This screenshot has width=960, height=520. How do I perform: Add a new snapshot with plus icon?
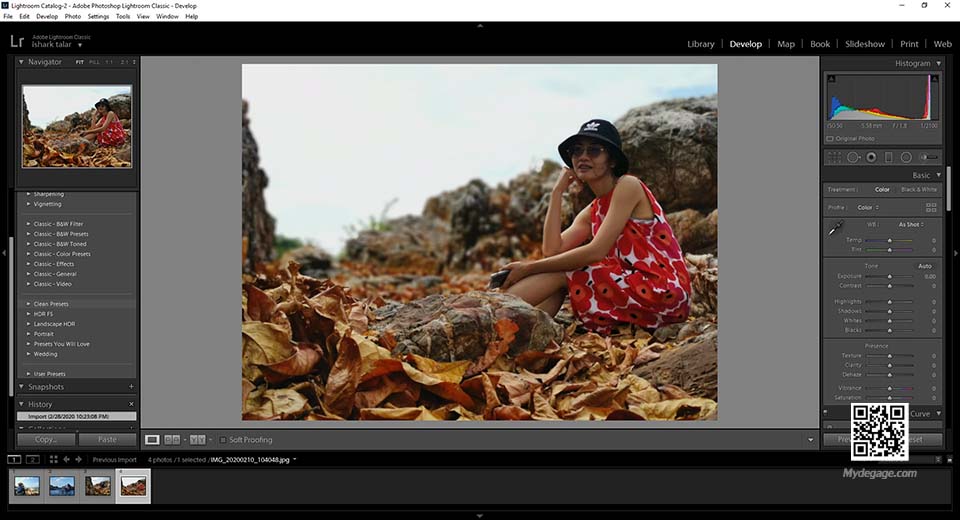coord(131,386)
